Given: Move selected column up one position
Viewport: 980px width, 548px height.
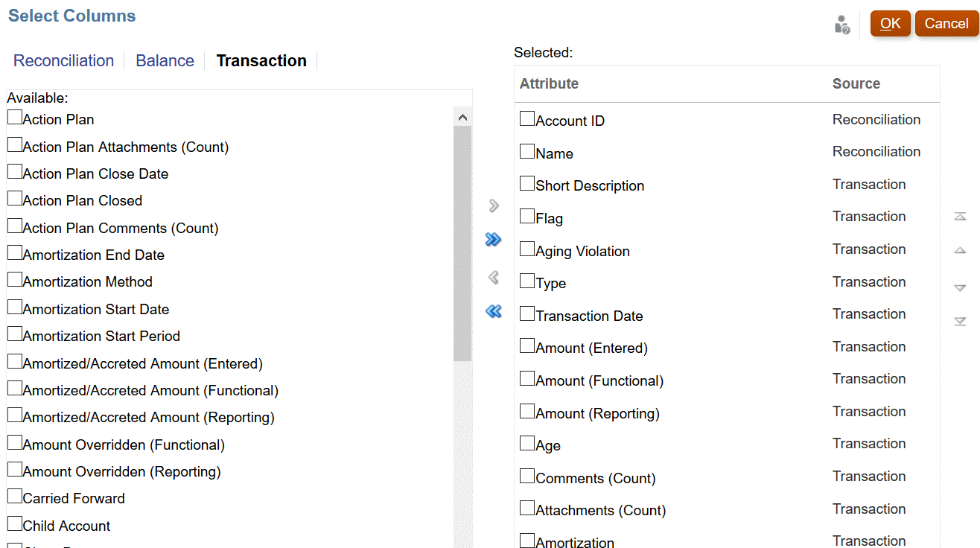Looking at the screenshot, I should pos(960,251).
